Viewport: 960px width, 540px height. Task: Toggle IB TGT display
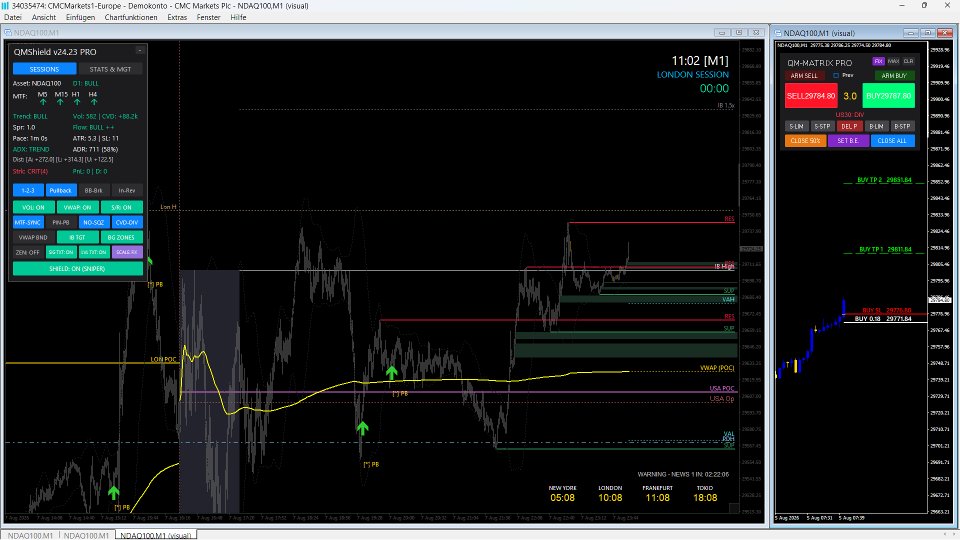coord(77,237)
